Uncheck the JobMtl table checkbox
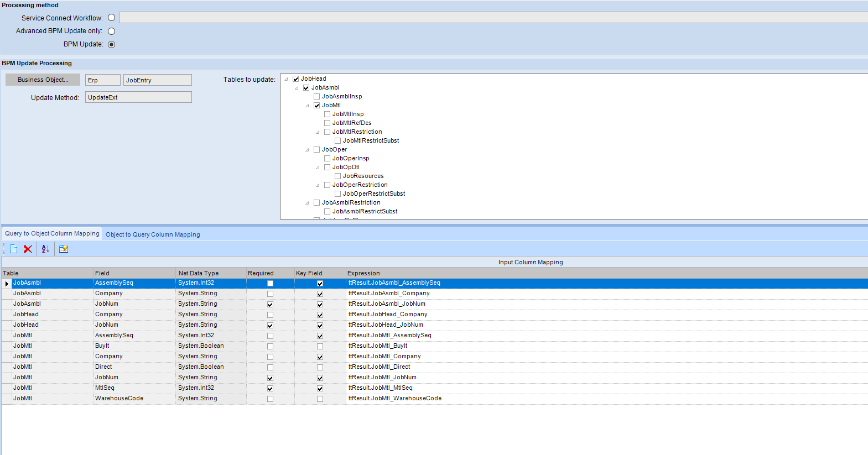The image size is (868, 455). click(316, 106)
